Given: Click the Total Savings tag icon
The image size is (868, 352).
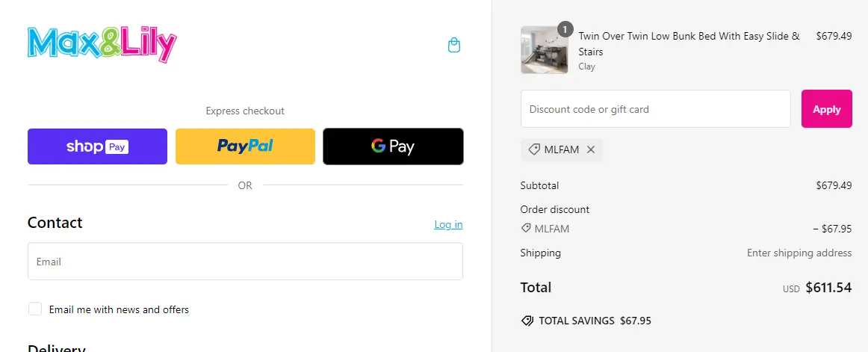Looking at the screenshot, I should coord(527,321).
